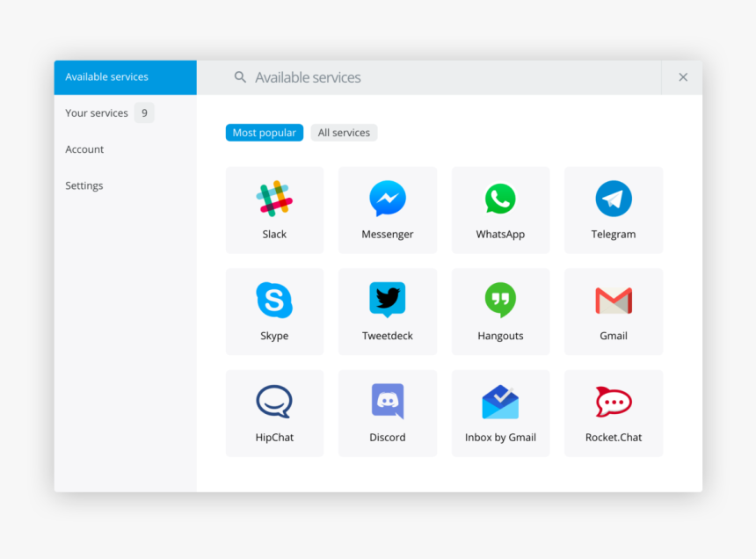The height and width of the screenshot is (559, 756).
Task: Click the Your services count badge 9
Action: coord(144,113)
